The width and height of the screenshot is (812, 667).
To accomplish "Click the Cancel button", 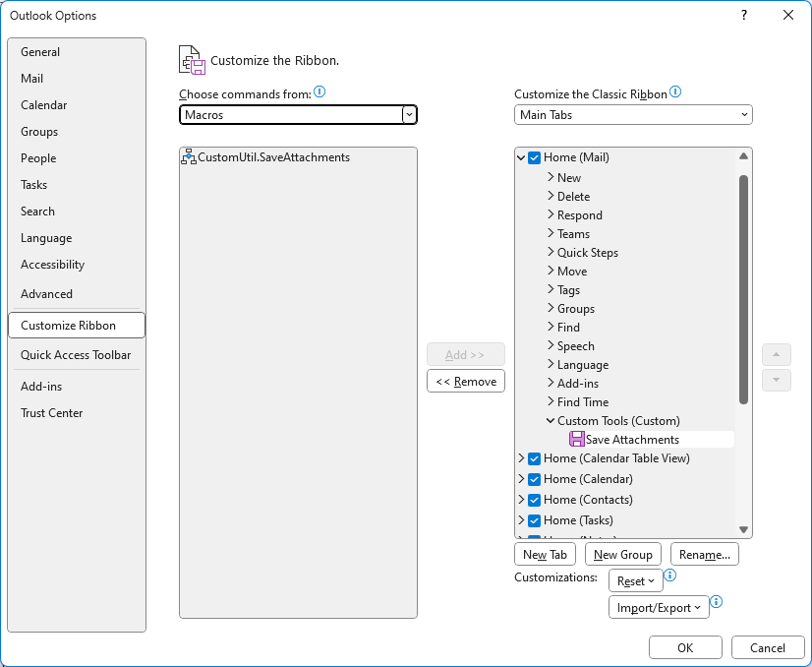I will 768,648.
